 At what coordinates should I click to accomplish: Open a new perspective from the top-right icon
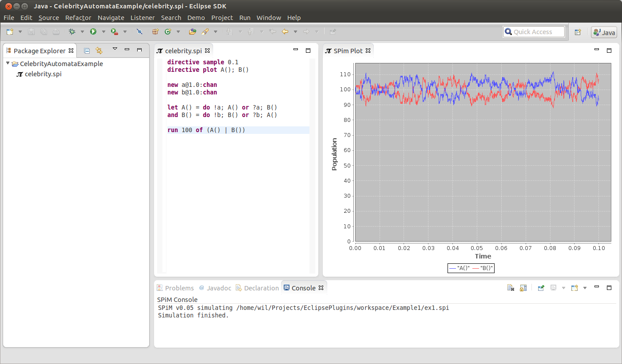(578, 32)
